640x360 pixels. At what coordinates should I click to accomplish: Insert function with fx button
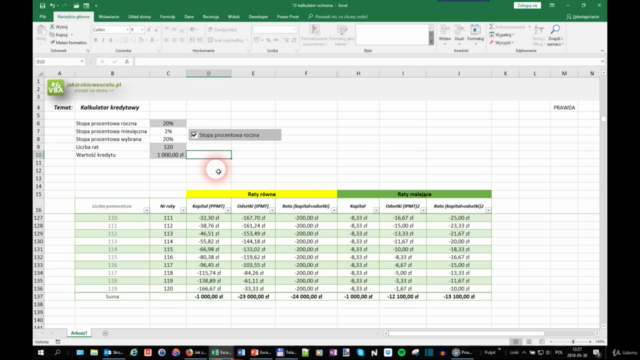[x=127, y=62]
